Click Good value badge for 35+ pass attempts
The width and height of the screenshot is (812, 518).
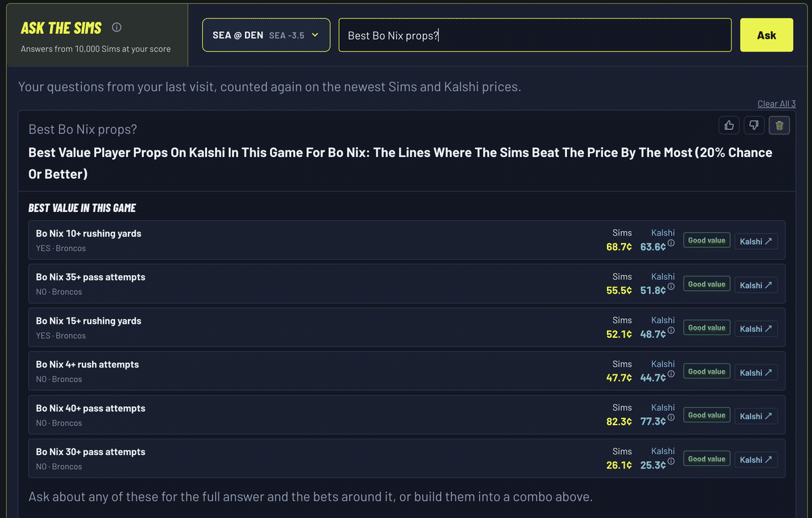pyautogui.click(x=706, y=284)
